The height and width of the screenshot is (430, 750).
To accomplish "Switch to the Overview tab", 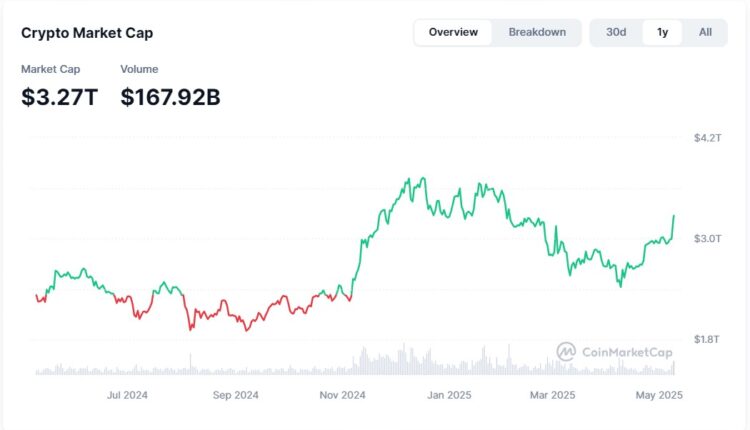I will (453, 32).
